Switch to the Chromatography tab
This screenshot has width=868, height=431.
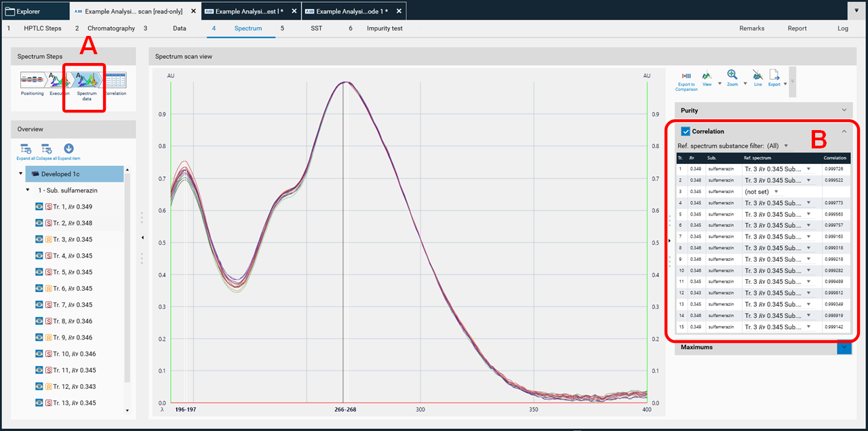(111, 28)
